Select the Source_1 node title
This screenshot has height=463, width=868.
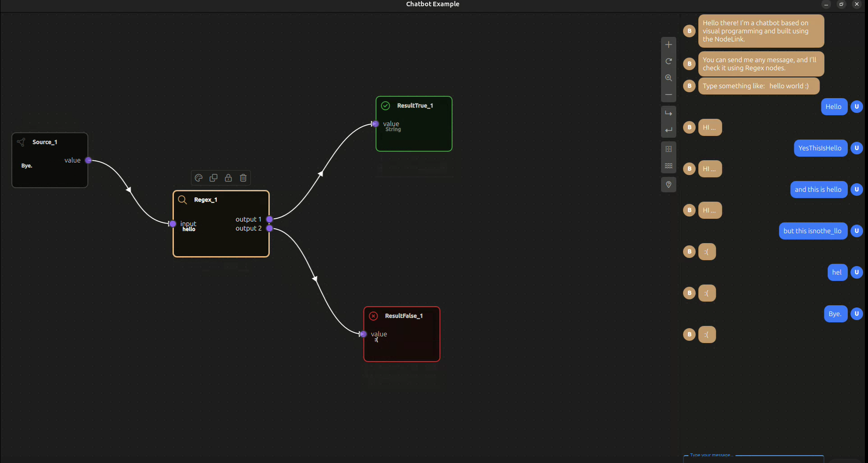45,142
